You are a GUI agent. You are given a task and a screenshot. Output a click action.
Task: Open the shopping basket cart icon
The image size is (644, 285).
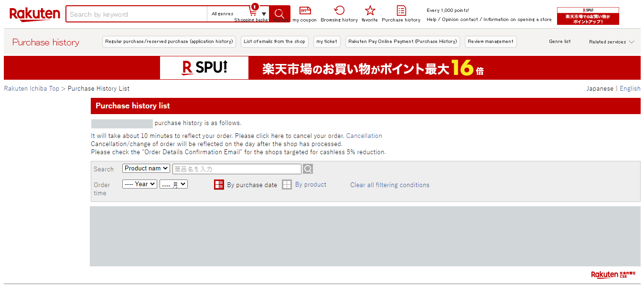[252, 11]
